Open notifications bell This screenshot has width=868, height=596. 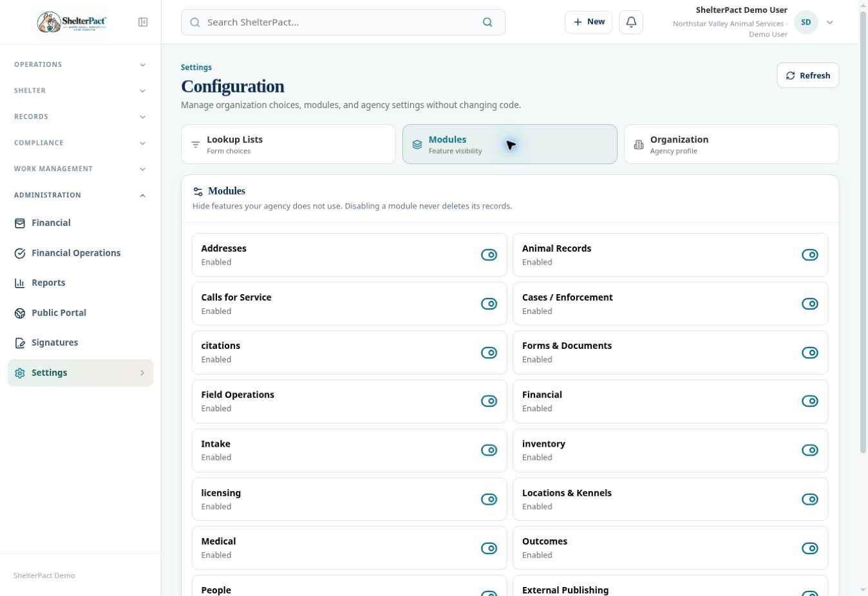(631, 22)
